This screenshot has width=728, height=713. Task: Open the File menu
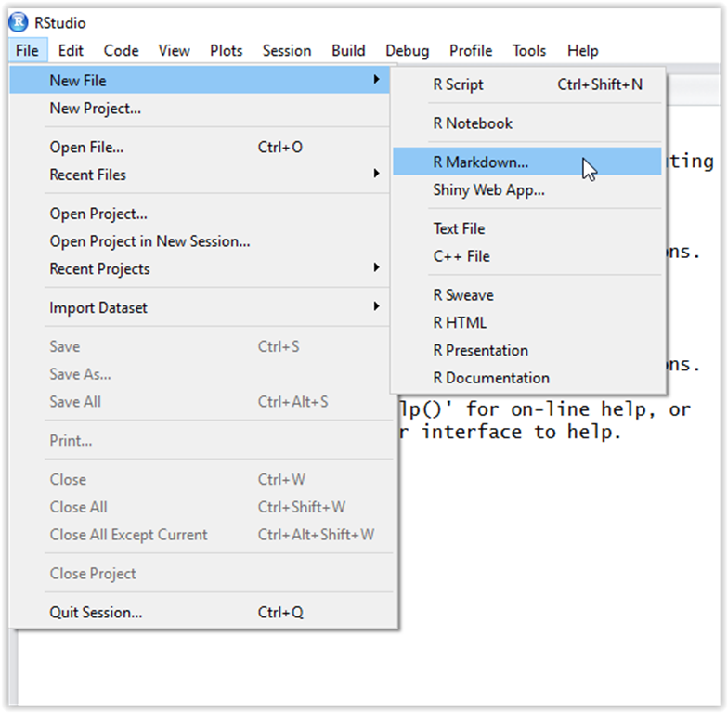(28, 50)
